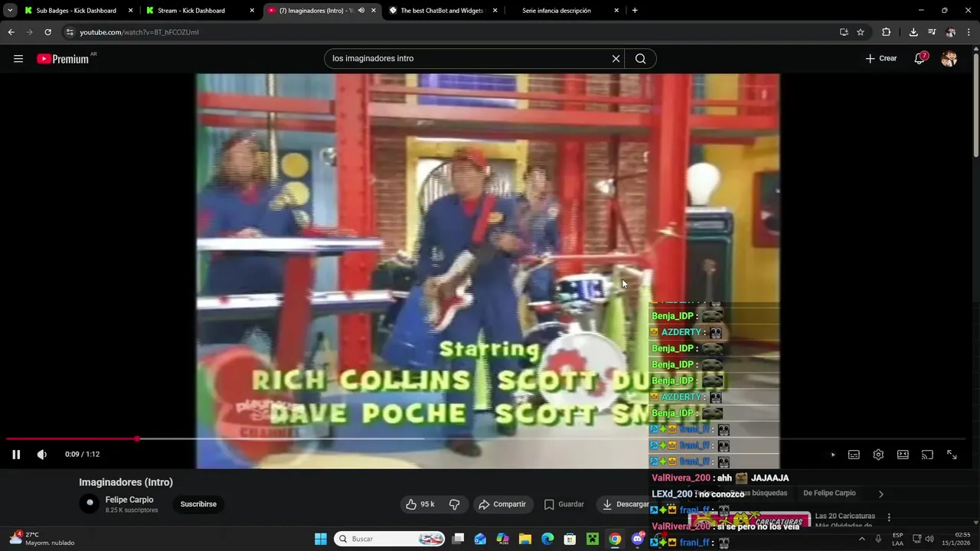
Task: Toggle subtitles in the player
Action: [854, 455]
